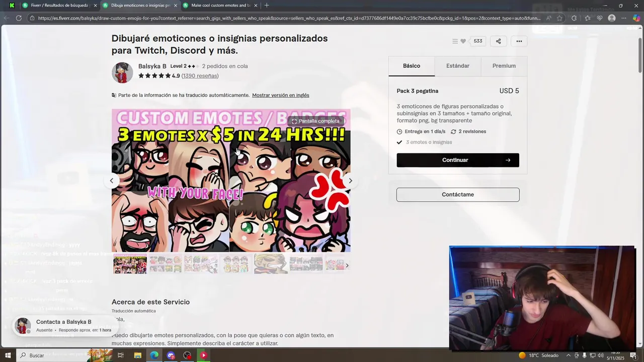Open the 'Make cool custom emotes' browser tab
Viewport: 644px width, 362px height.
[x=220, y=6]
